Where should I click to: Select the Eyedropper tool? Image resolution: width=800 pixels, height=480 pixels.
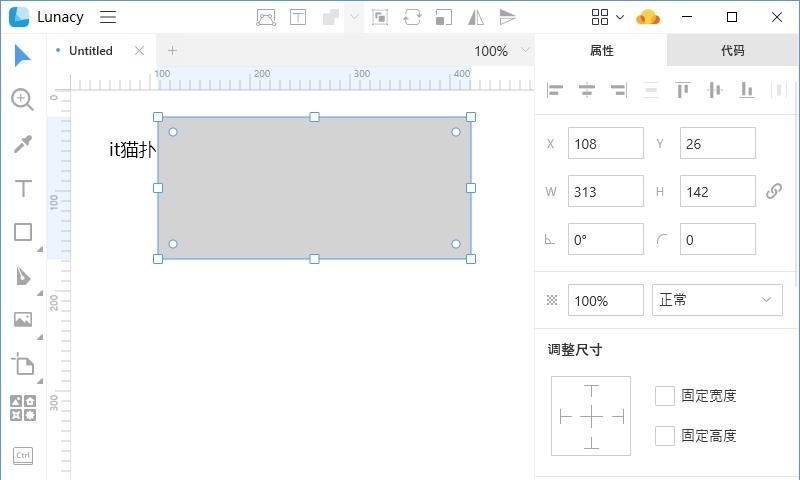coord(22,145)
